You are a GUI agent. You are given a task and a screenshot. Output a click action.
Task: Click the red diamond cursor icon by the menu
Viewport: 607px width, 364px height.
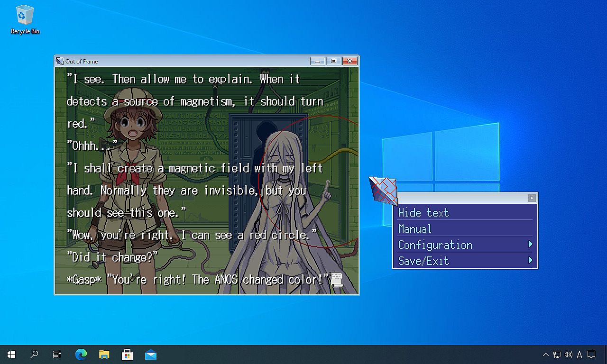coord(383,191)
